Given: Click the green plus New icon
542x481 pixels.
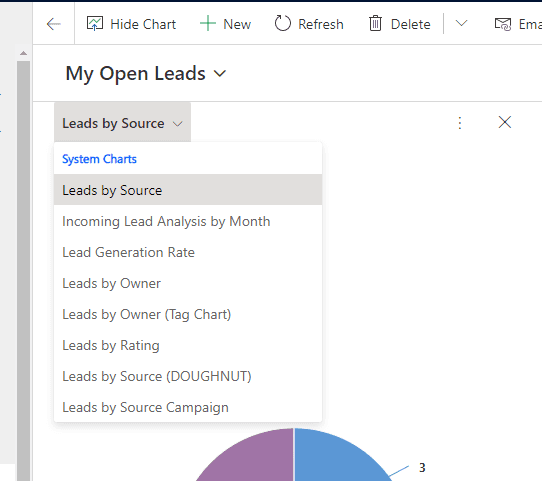Looking at the screenshot, I should (x=208, y=24).
